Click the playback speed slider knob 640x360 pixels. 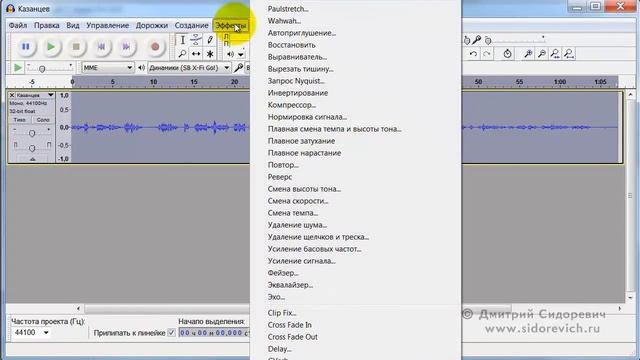42,69
